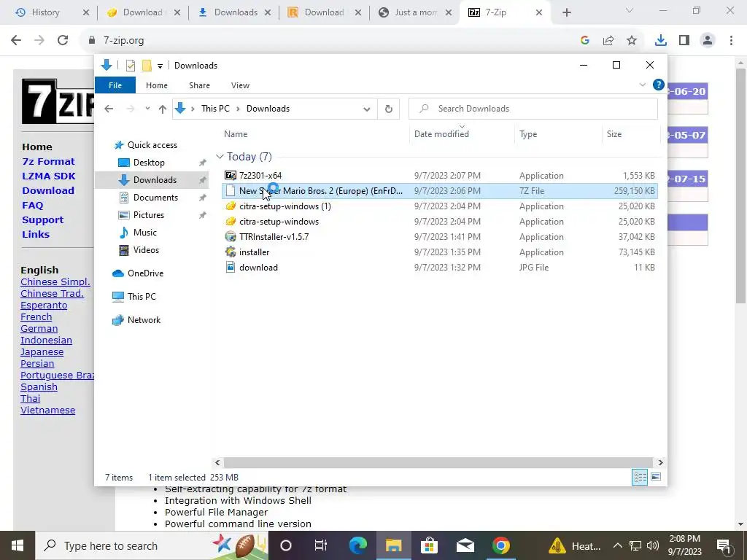Click New folder quick access toolbar icon
This screenshot has height=560, width=747.
[x=147, y=66]
